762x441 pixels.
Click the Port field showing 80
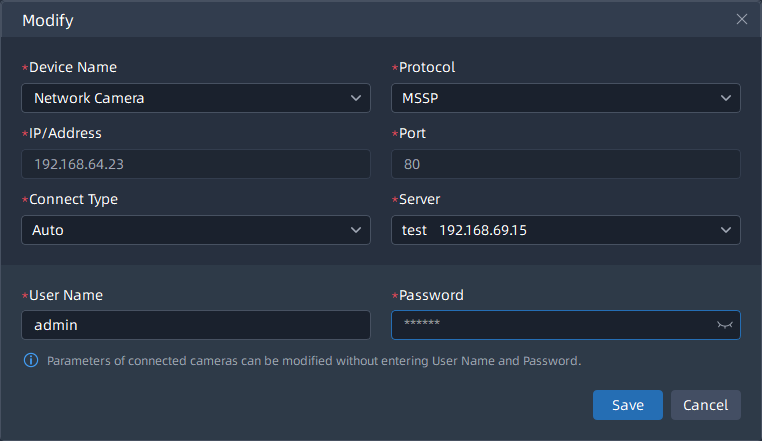click(565, 164)
